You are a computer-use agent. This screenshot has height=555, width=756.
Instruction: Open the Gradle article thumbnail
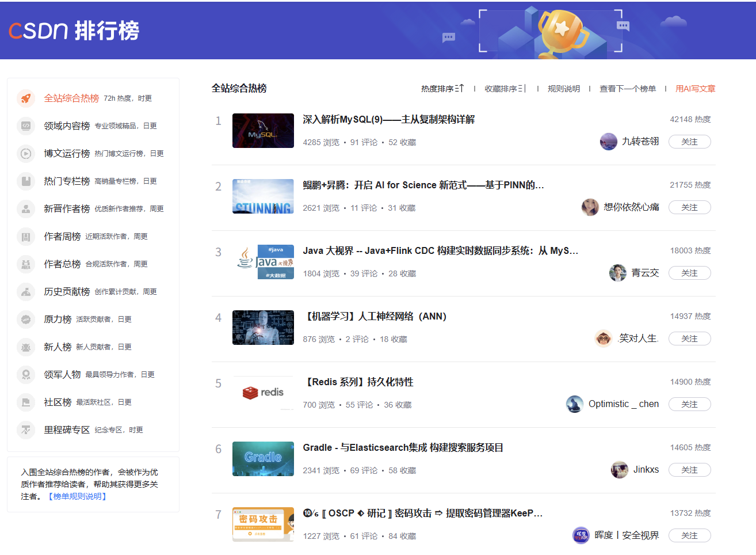(263, 459)
